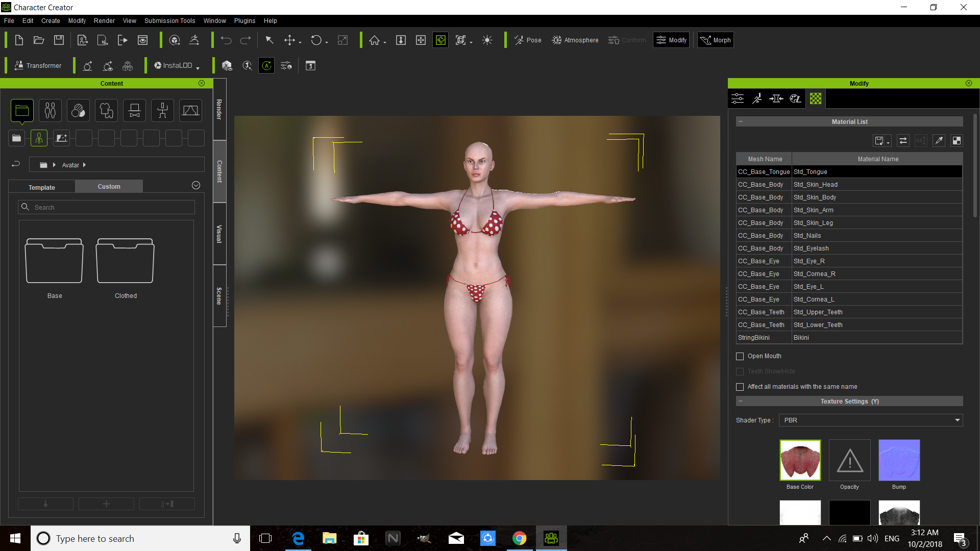Screen dimensions: 980x551
Task: Select the Cloth content category icon
Action: pyautogui.click(x=106, y=111)
